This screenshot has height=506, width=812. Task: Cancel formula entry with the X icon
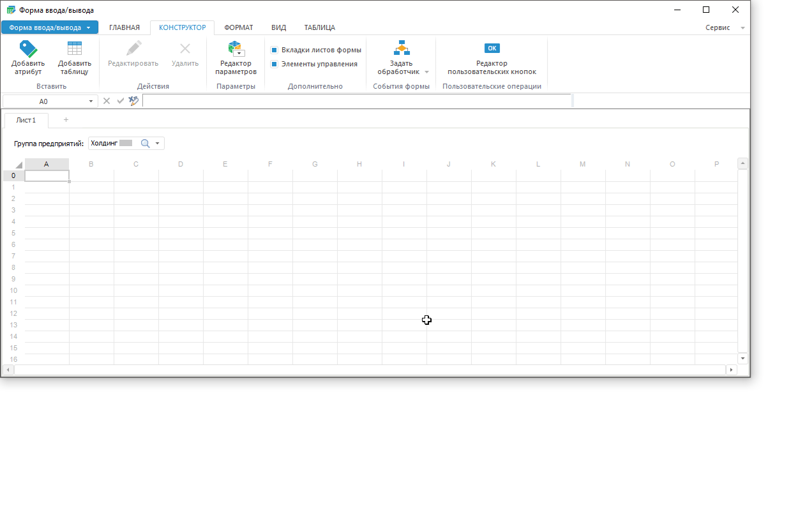point(107,101)
